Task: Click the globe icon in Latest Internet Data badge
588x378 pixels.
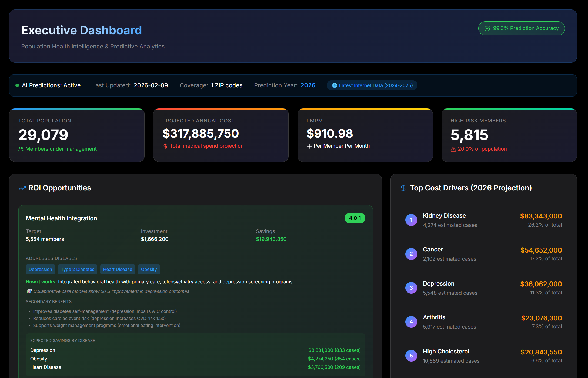Action: (334, 85)
